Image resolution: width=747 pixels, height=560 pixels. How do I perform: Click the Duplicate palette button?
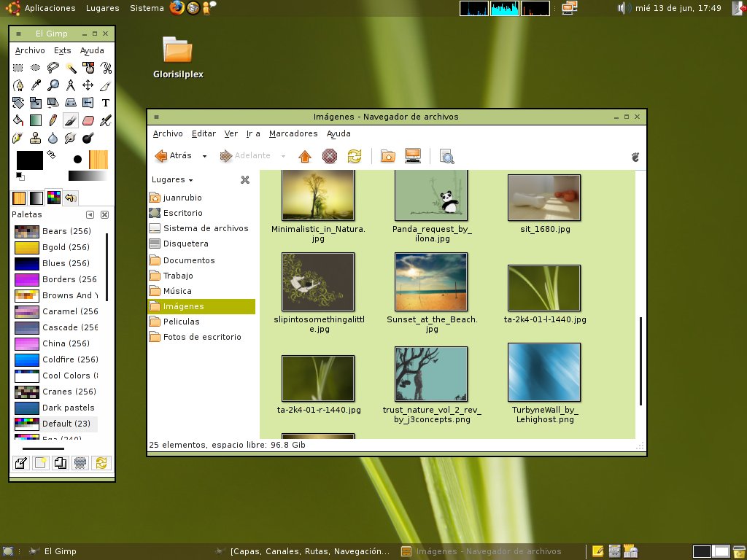coord(61,463)
